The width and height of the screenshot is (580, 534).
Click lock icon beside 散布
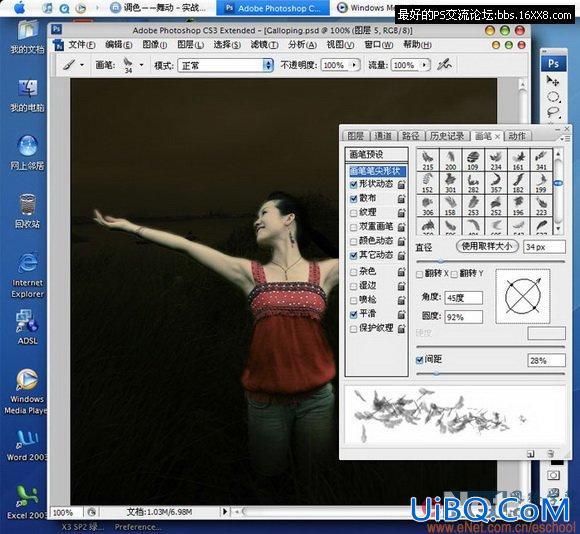[x=401, y=199]
